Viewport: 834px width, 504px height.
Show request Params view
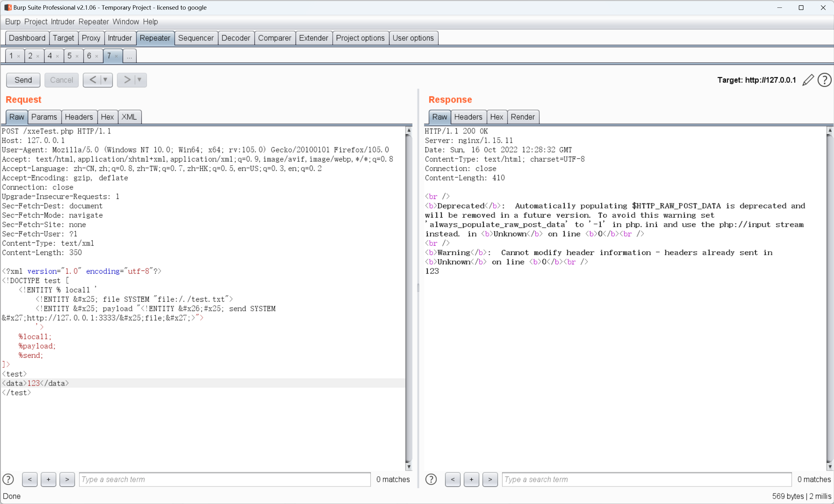(44, 117)
